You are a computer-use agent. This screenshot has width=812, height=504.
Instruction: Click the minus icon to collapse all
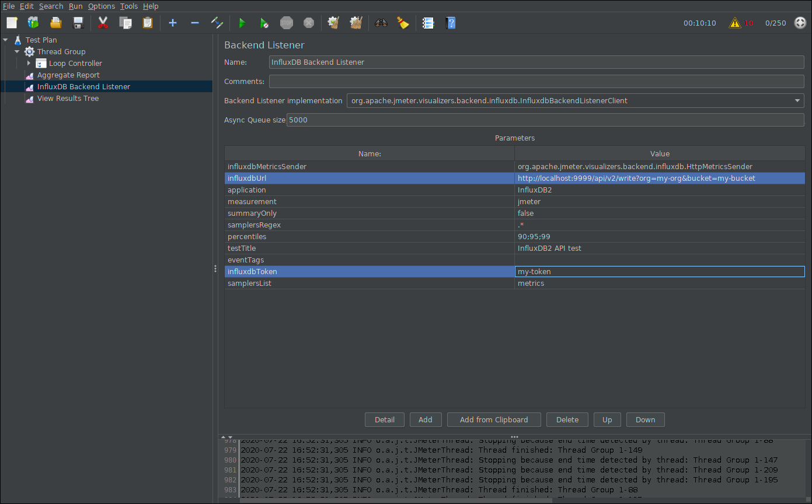click(195, 23)
